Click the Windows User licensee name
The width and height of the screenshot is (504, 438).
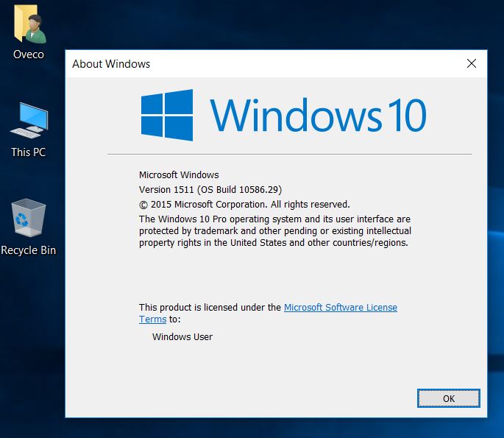tap(182, 336)
